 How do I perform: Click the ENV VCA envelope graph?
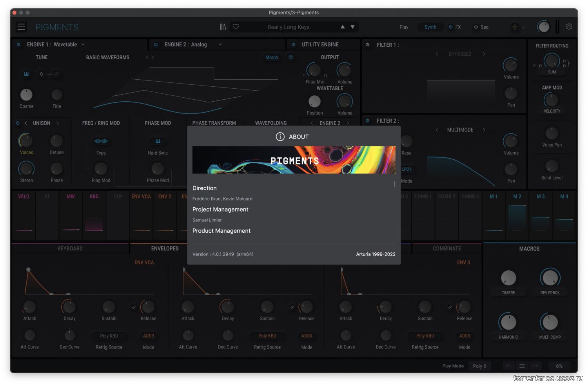pyautogui.click(x=90, y=281)
